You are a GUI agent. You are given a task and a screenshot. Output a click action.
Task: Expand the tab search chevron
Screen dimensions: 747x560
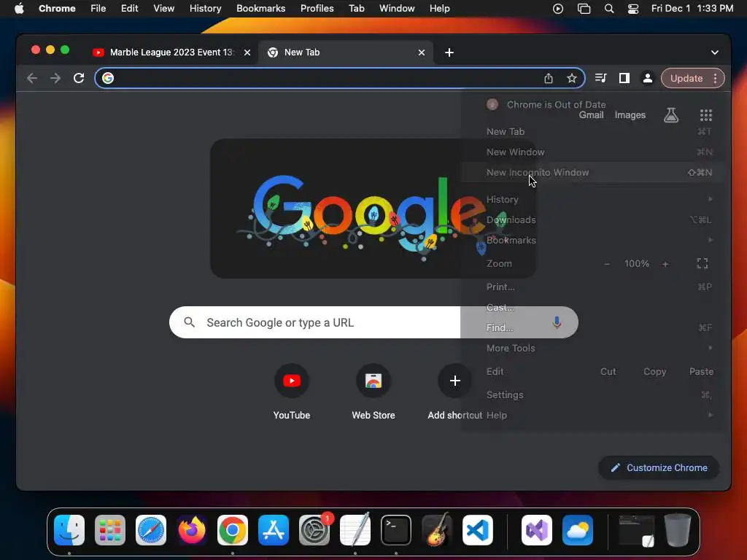(715, 52)
